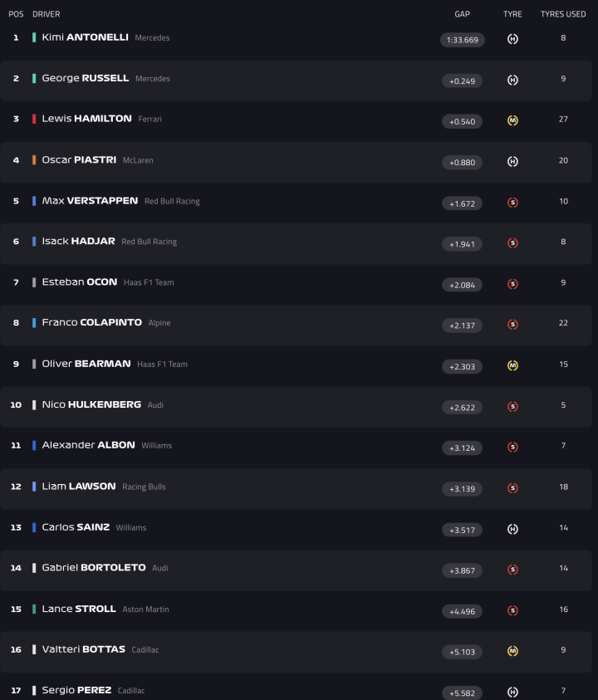Click McLaren orange team color bar
This screenshot has width=598, height=700.
pyautogui.click(x=34, y=160)
